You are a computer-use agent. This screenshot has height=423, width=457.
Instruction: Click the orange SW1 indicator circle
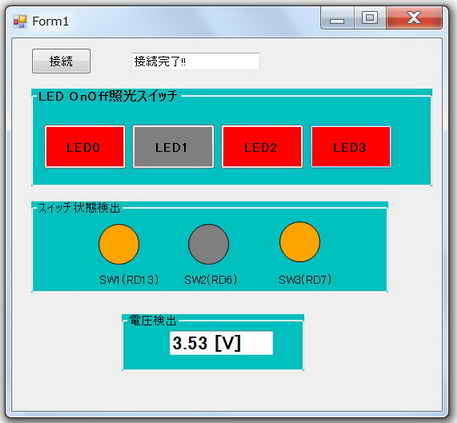[119, 244]
